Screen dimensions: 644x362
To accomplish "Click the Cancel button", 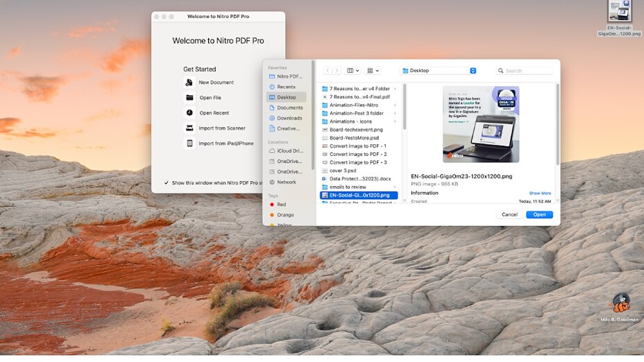I will coord(509,215).
